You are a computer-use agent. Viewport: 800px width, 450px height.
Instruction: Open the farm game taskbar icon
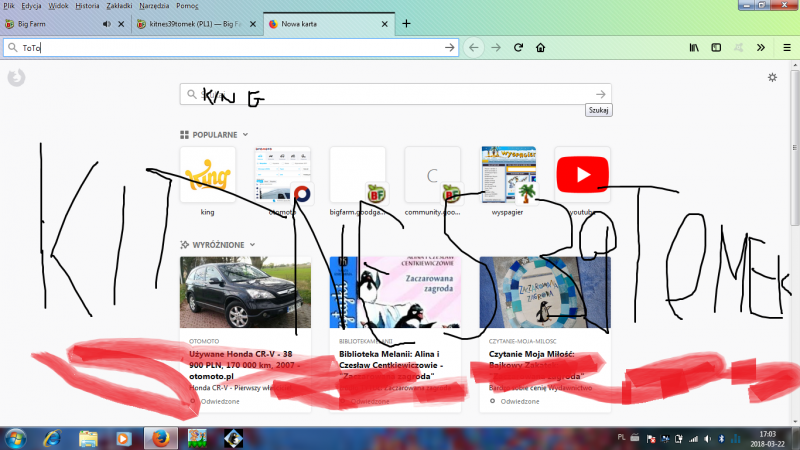(197, 438)
